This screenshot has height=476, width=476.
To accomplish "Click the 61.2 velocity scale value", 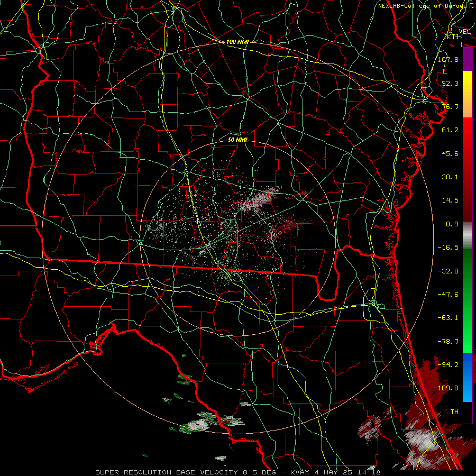I will 450,130.
